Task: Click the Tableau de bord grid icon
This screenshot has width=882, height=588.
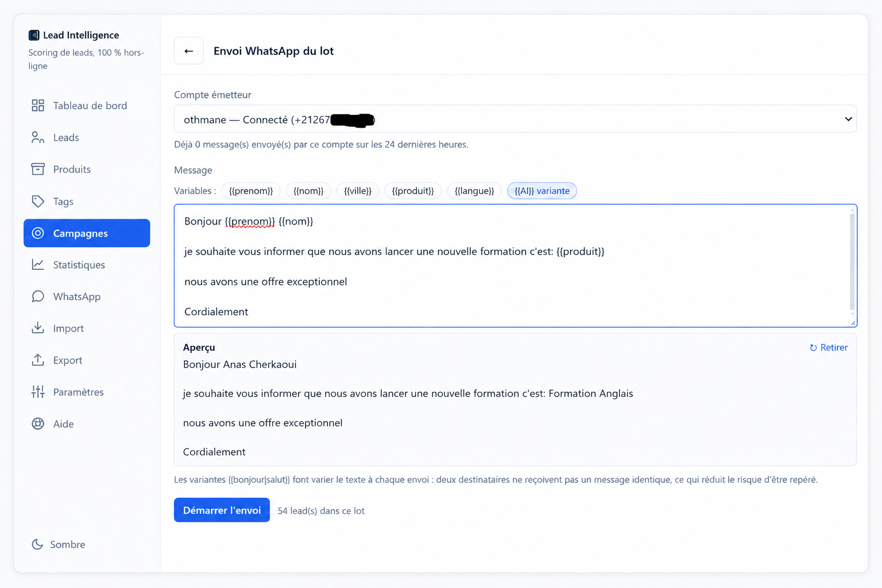Action: click(x=38, y=105)
